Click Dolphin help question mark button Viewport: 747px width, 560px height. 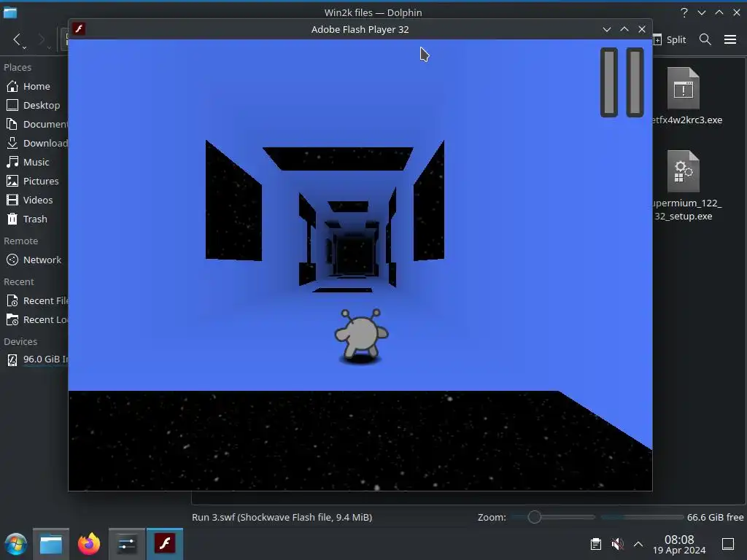click(x=684, y=13)
